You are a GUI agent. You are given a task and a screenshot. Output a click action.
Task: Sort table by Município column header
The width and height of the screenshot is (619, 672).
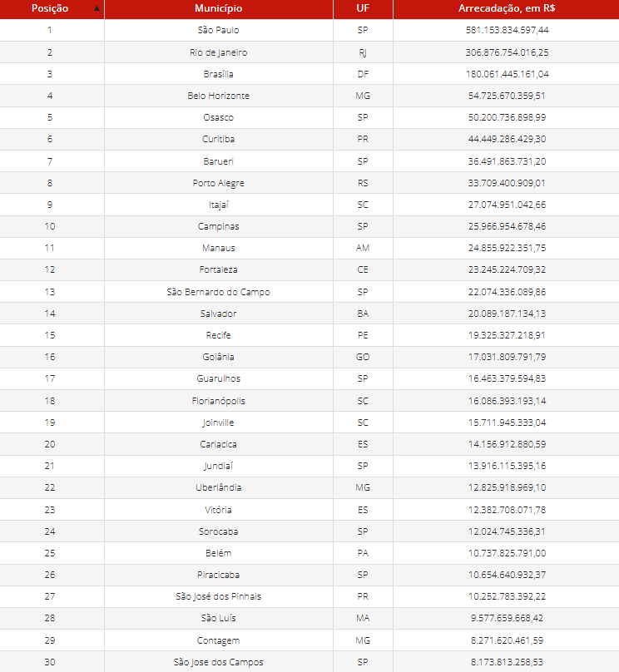(218, 8)
